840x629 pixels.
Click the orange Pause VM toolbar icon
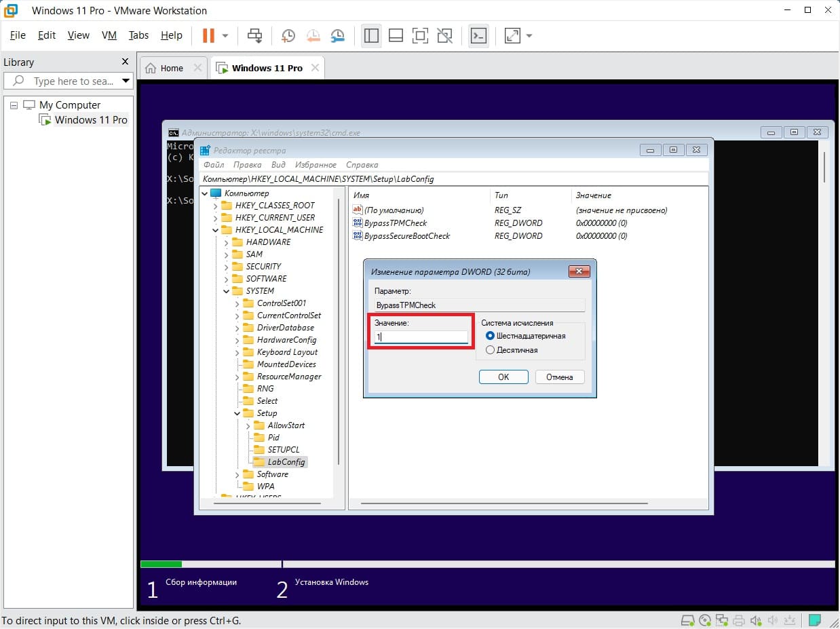pyautogui.click(x=208, y=35)
